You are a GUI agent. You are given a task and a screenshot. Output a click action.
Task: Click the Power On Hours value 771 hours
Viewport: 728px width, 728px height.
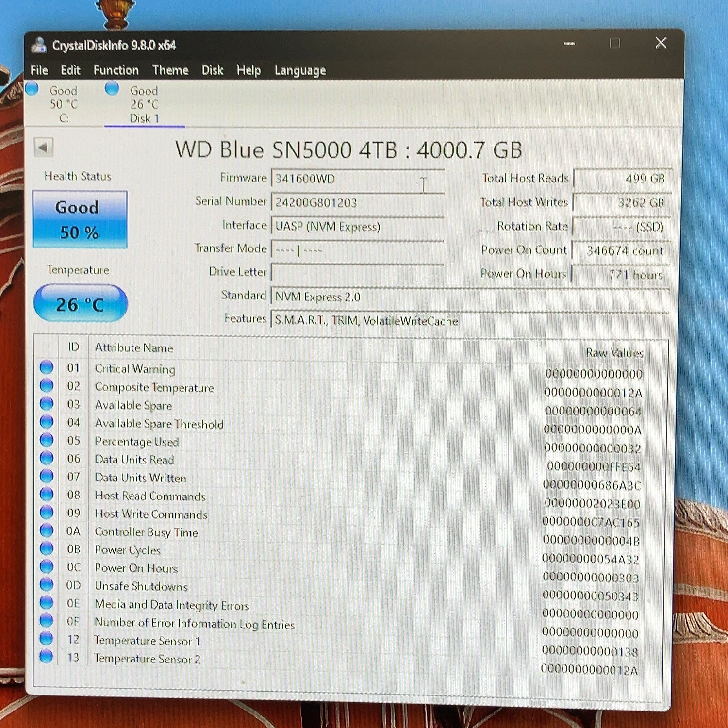pyautogui.click(x=621, y=274)
